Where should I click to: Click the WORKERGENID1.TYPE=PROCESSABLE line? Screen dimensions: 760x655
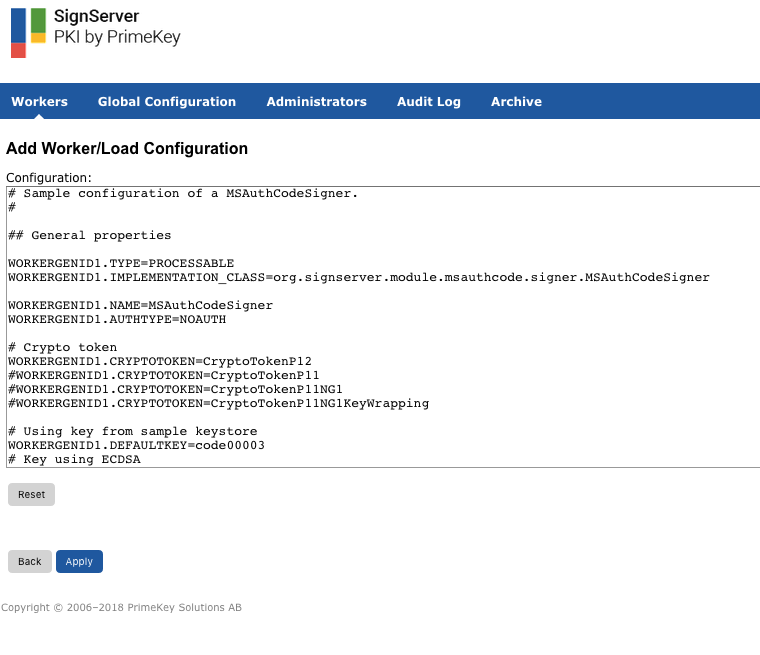(x=120, y=264)
